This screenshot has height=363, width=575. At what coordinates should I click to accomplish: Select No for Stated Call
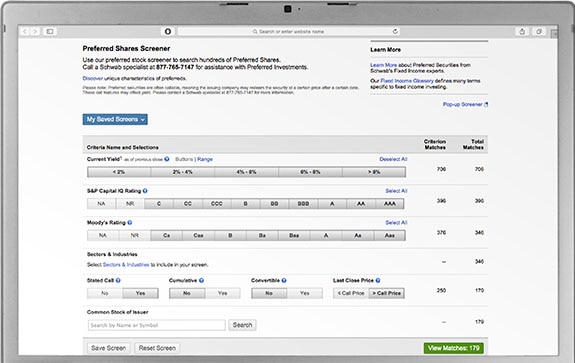tap(105, 293)
